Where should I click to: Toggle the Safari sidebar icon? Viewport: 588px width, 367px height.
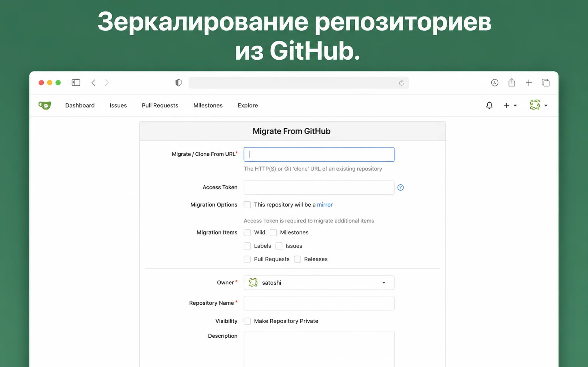point(76,83)
